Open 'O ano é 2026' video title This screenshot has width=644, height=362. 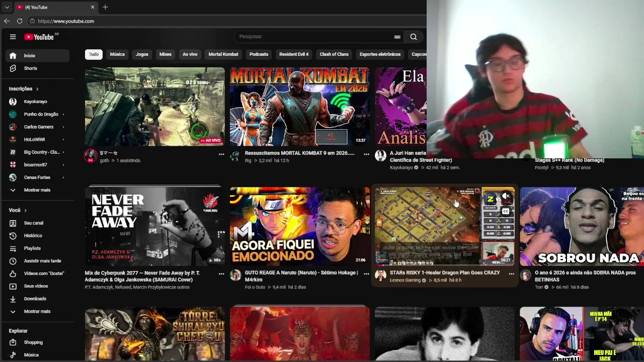point(585,276)
